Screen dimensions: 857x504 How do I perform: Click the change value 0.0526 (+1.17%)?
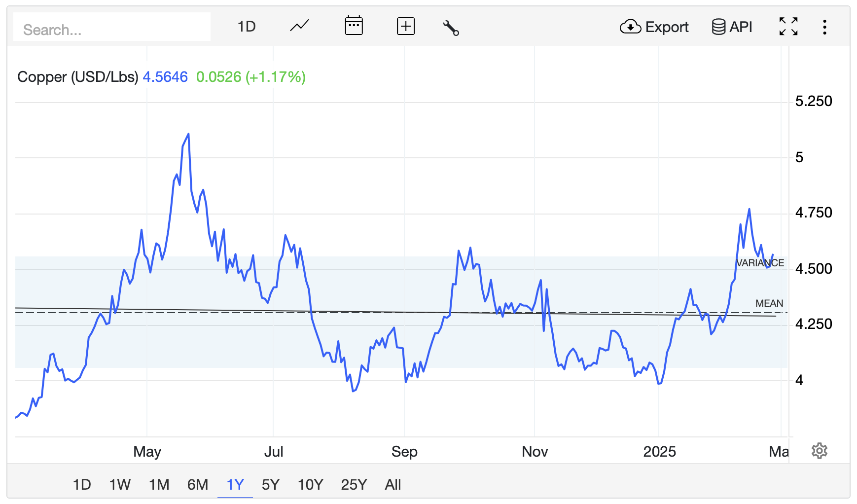251,77
